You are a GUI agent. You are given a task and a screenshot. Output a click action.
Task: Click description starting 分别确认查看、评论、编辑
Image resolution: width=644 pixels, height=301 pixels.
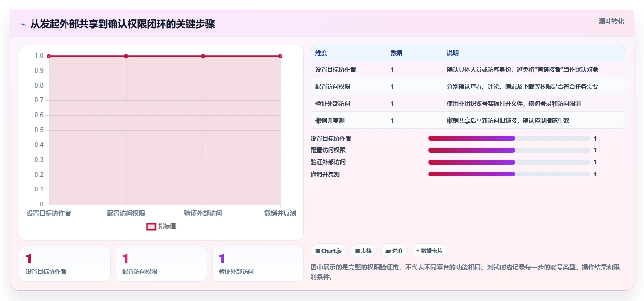(x=523, y=87)
